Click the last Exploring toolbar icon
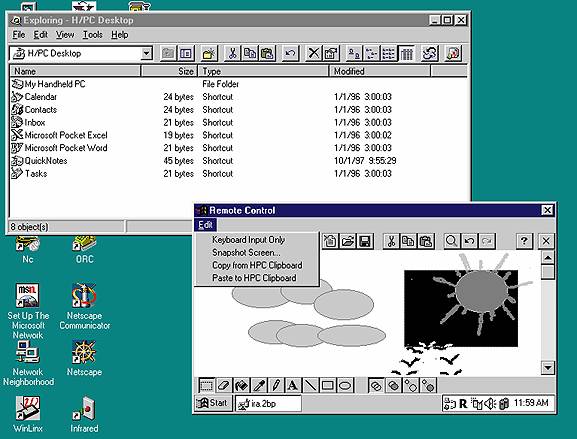The width and height of the screenshot is (577, 439). [x=453, y=53]
